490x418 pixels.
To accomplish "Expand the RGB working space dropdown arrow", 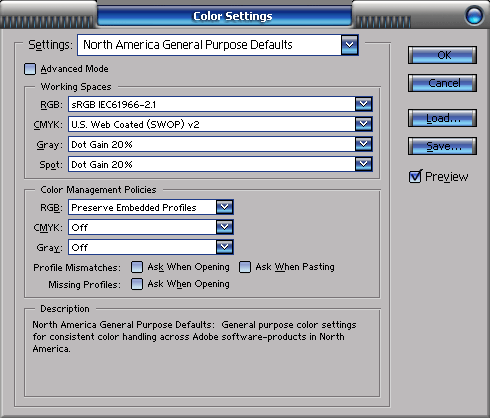I will (364, 104).
